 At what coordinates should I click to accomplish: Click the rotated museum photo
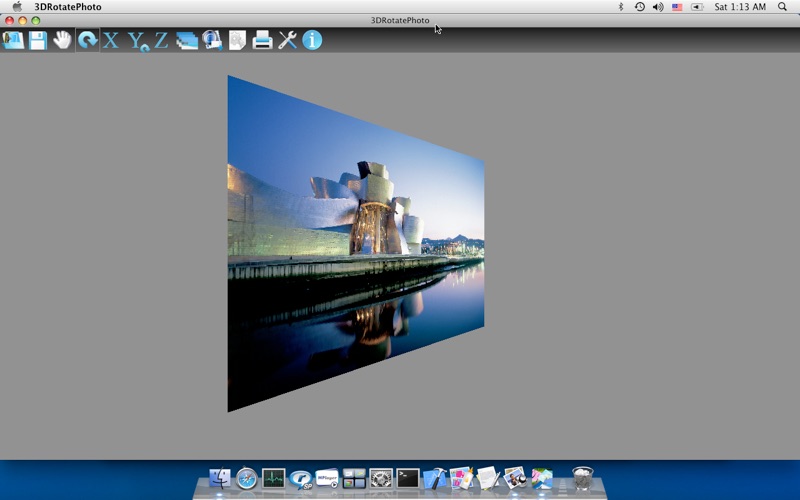click(x=356, y=243)
